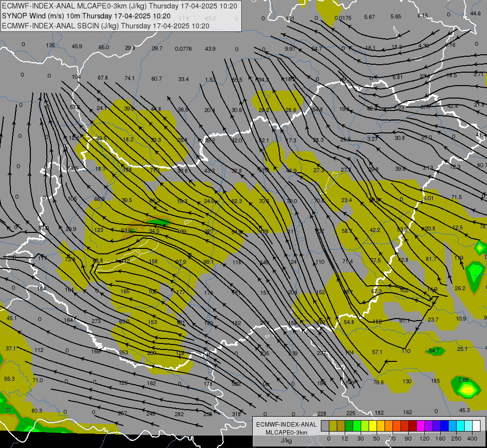Click the map value 209

[x=152, y=353]
